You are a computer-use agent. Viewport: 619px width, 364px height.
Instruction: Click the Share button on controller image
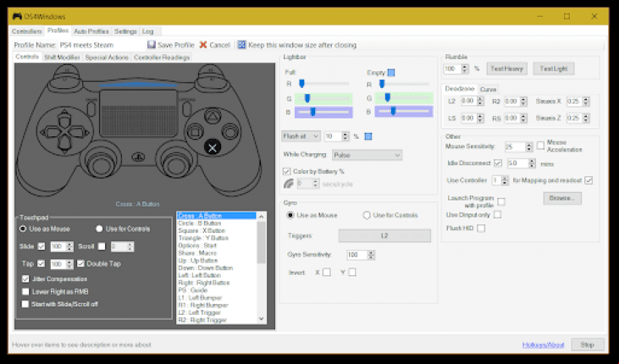91,108
